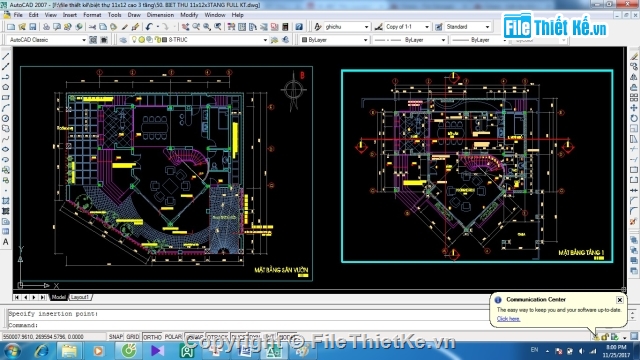
Task: Toggle SNAP mode in status bar
Action: 116,337
